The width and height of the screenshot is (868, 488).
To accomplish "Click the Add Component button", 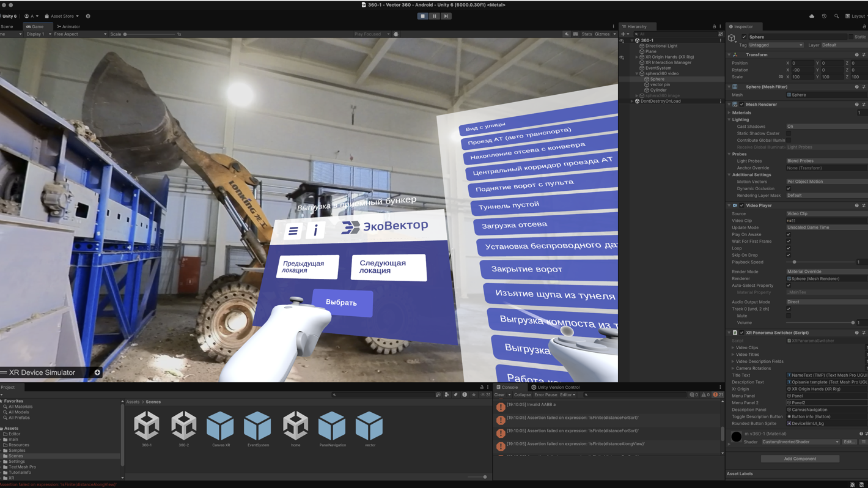I will pyautogui.click(x=800, y=459).
